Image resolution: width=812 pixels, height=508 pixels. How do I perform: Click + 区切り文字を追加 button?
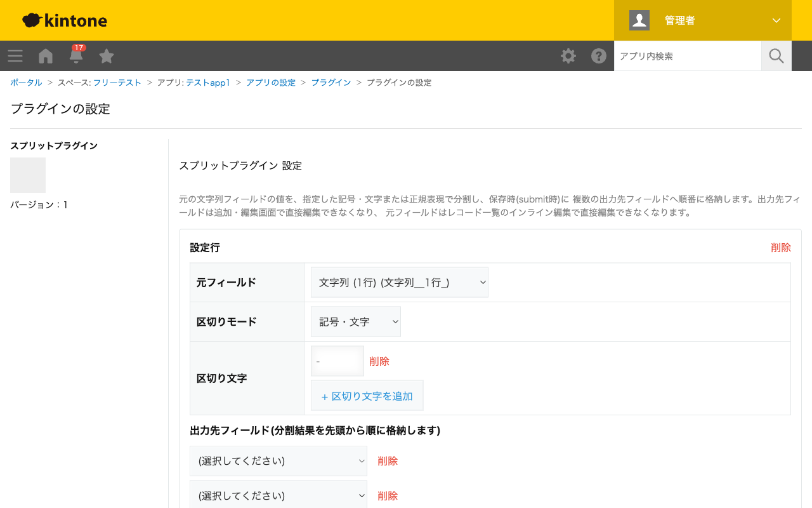(x=367, y=396)
